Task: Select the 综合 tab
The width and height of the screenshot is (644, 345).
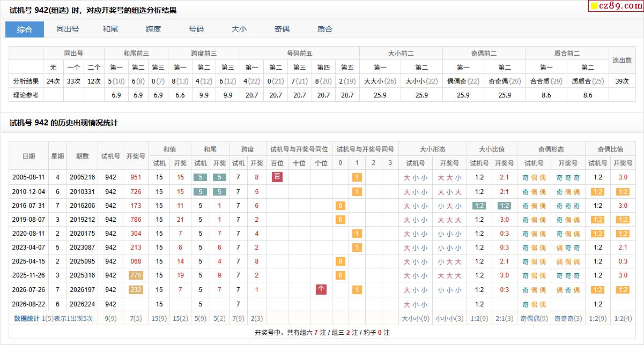Action: point(25,29)
